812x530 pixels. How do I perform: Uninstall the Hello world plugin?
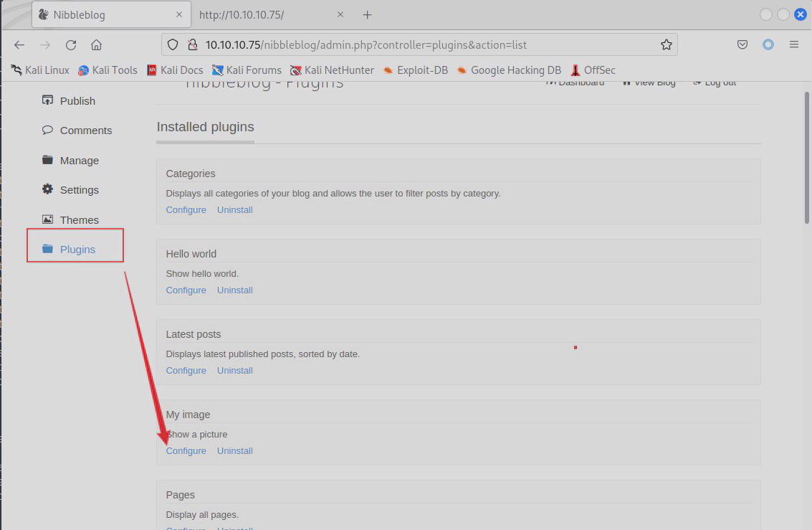[x=235, y=290]
